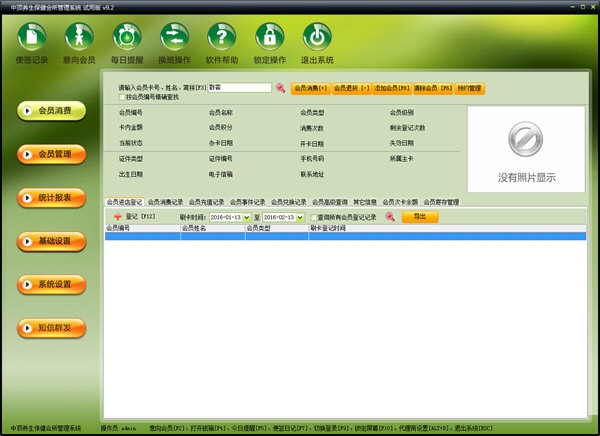
Task: Switch to the 会员事件记录 tab
Action: [248, 202]
